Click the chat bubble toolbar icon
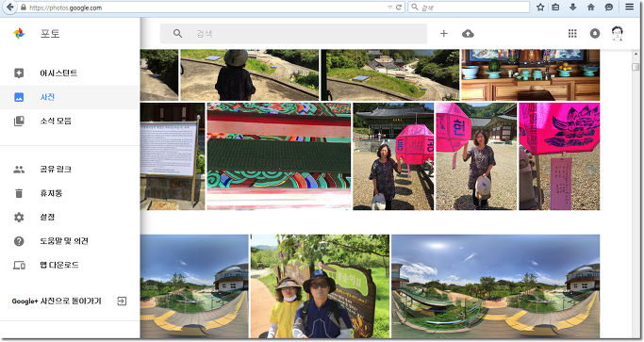This screenshot has height=342, width=644. (609, 7)
